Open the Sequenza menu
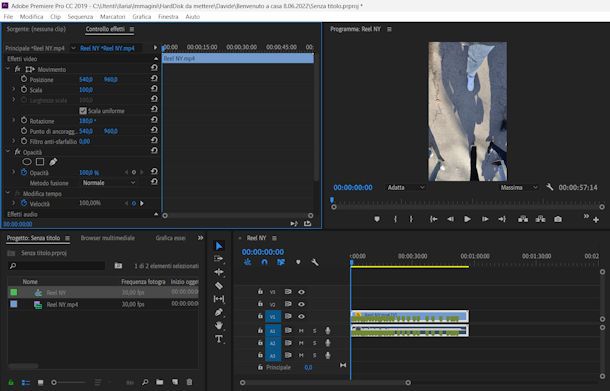 tap(80, 17)
